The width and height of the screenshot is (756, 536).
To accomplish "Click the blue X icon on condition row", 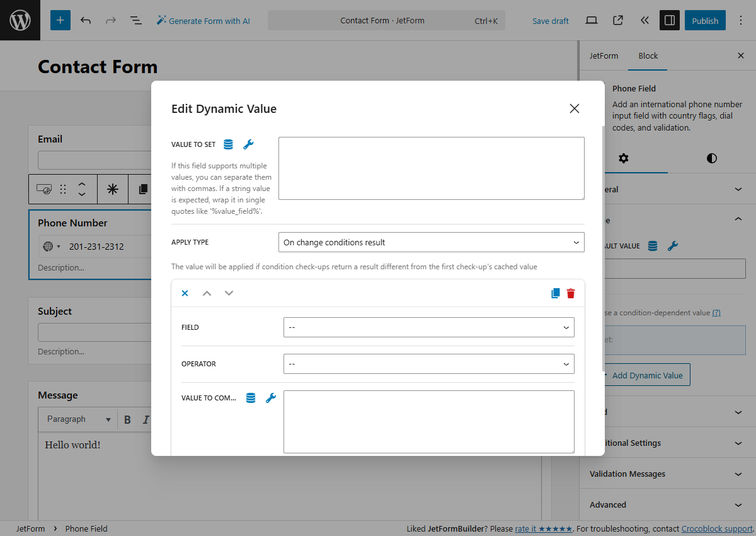I will (x=185, y=293).
